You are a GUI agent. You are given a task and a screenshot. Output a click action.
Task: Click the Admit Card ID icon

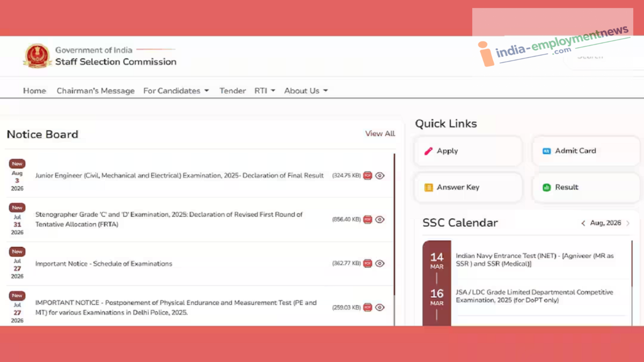click(x=546, y=151)
